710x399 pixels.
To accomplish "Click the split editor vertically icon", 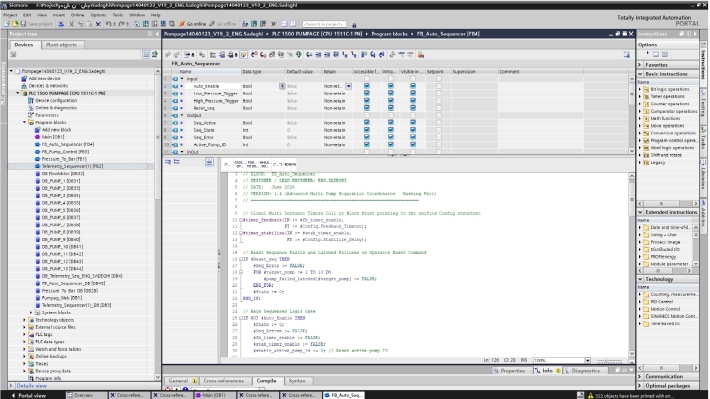I will (293, 24).
